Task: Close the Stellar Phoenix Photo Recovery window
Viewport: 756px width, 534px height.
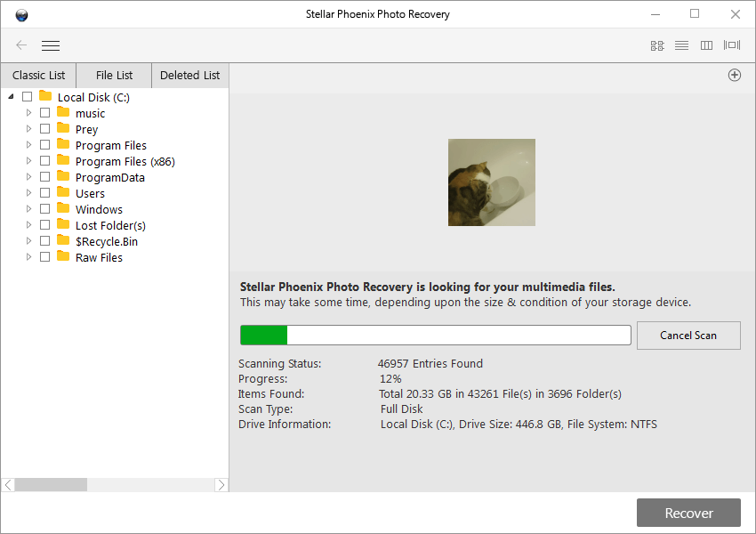Action: [x=736, y=14]
